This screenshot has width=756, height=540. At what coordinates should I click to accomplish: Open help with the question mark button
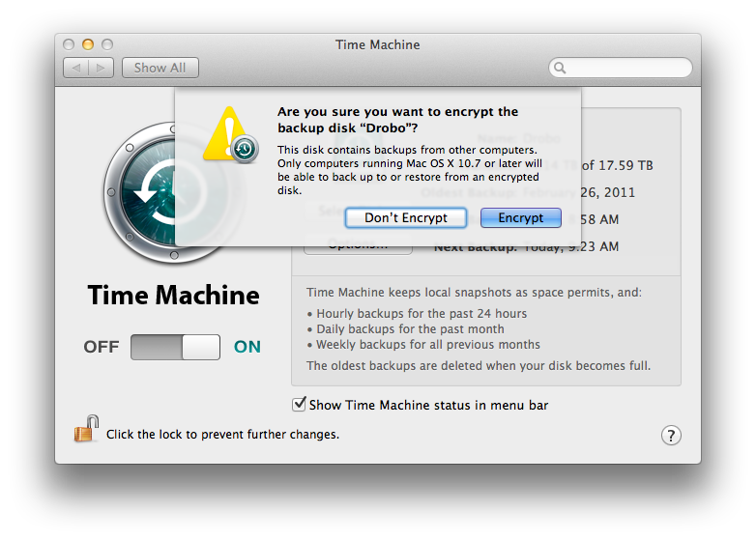click(671, 436)
